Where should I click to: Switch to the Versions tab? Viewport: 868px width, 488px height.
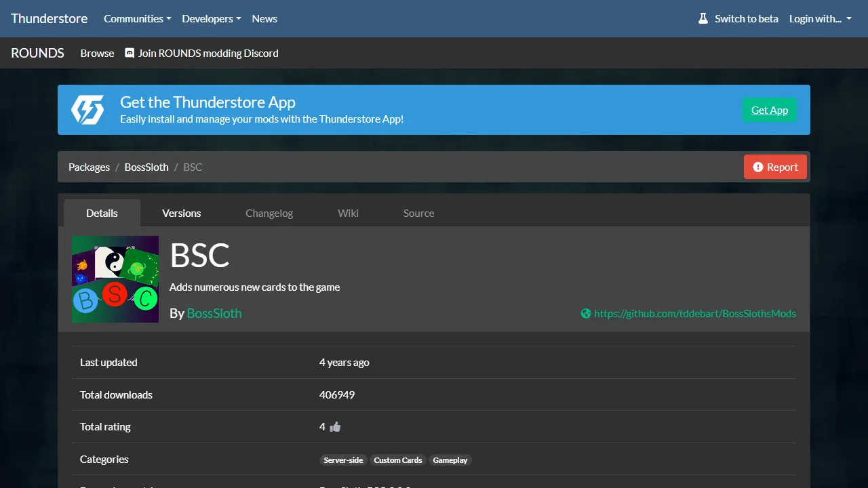(181, 213)
